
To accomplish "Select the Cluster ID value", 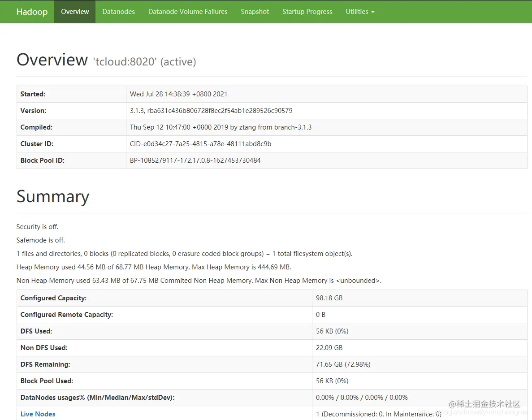I will [x=200, y=144].
